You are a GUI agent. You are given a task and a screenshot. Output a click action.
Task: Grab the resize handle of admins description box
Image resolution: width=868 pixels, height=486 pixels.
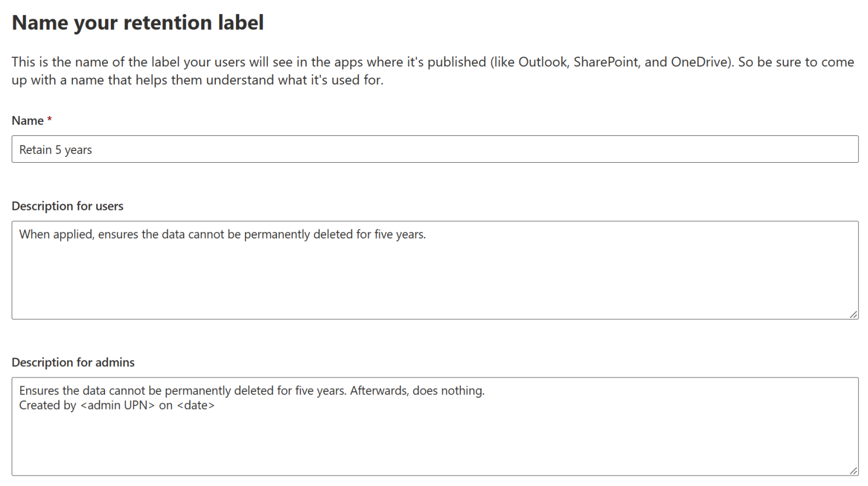pyautogui.click(x=853, y=471)
